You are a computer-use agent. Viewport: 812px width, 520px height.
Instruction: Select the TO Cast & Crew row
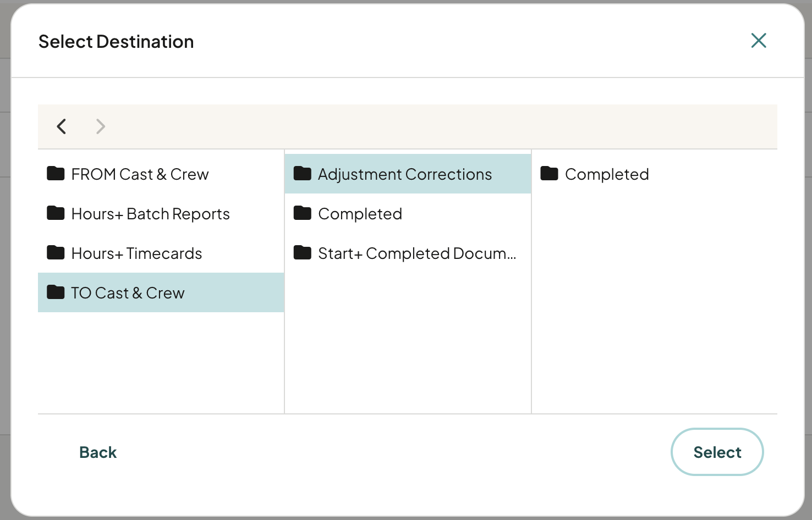click(161, 292)
